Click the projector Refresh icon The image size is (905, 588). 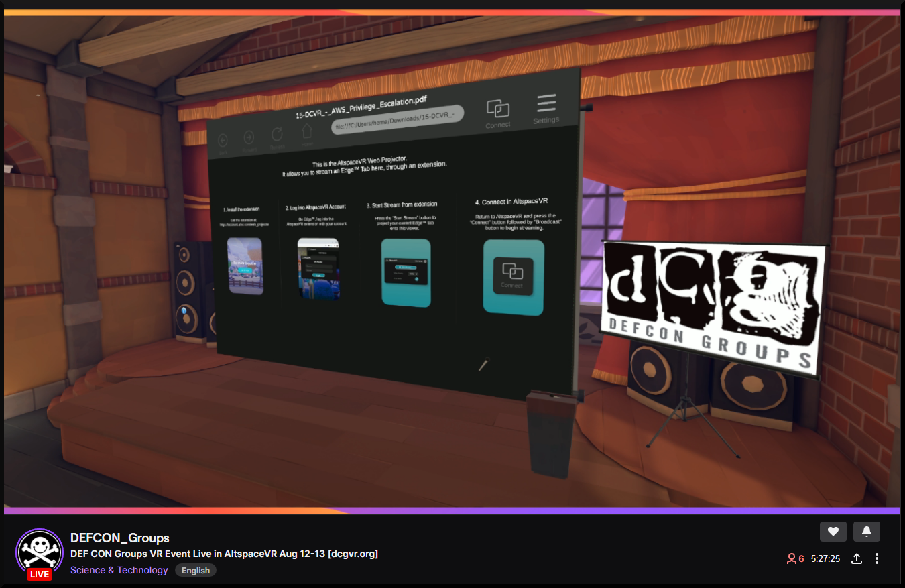point(277,135)
